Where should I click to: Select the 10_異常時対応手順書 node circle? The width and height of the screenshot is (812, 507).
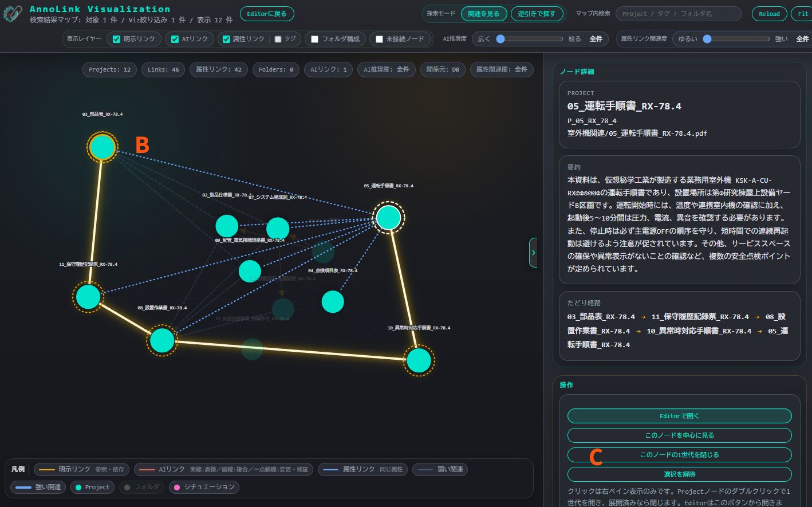pos(419,360)
